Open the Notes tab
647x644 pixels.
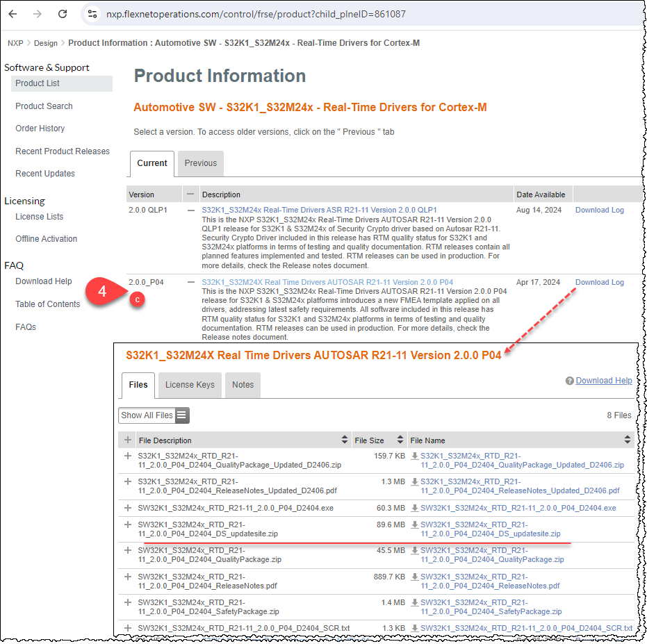click(243, 384)
